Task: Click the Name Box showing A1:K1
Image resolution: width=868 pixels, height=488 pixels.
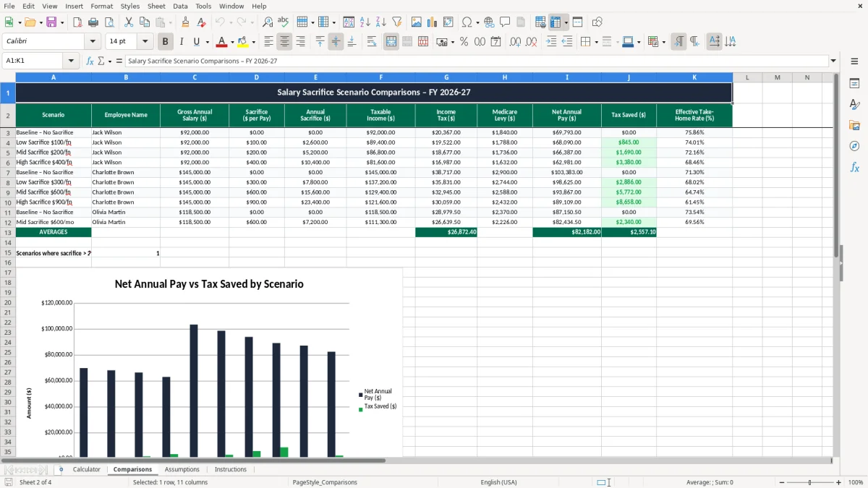Action: pyautogui.click(x=33, y=61)
